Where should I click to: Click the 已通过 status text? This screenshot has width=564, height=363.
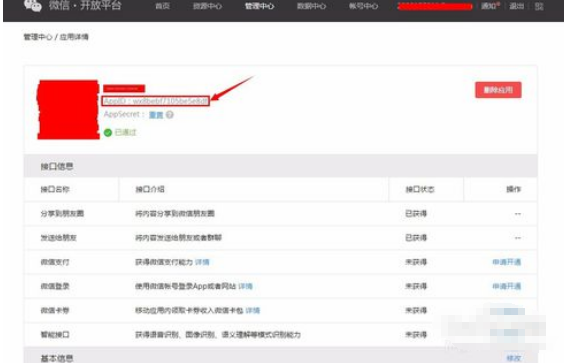pyautogui.click(x=126, y=132)
